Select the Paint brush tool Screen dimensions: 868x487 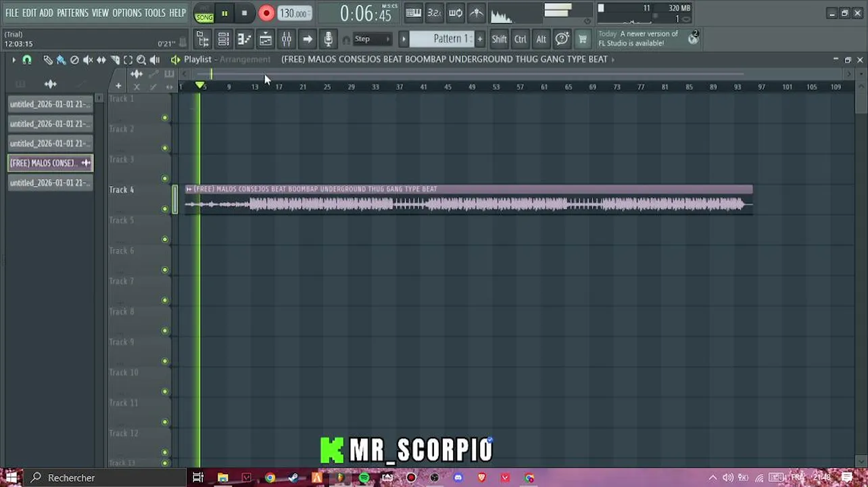(x=61, y=60)
